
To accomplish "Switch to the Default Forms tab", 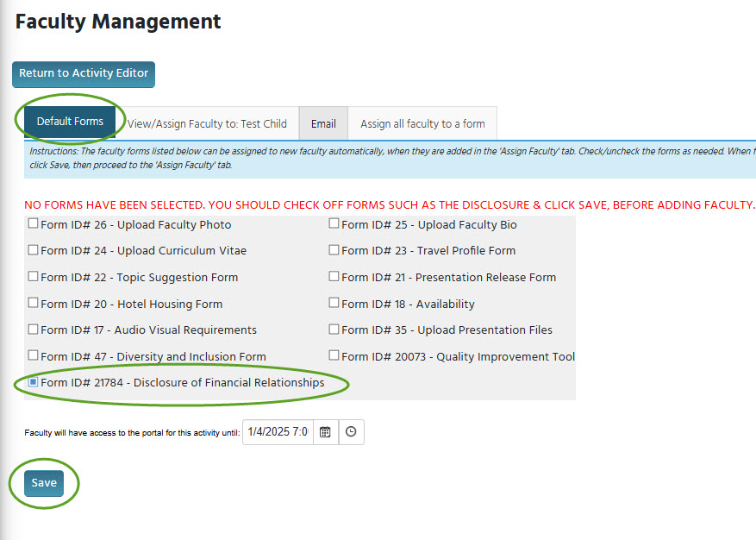I will pos(70,122).
